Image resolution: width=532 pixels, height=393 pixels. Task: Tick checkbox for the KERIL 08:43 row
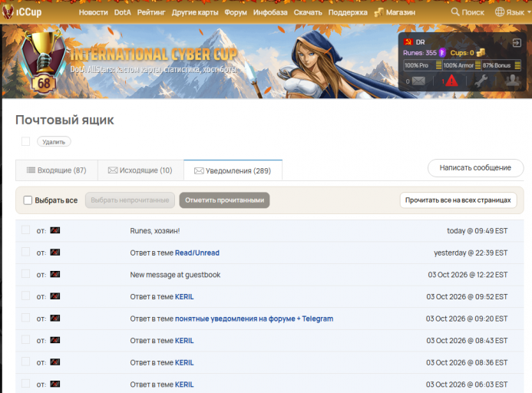click(26, 340)
